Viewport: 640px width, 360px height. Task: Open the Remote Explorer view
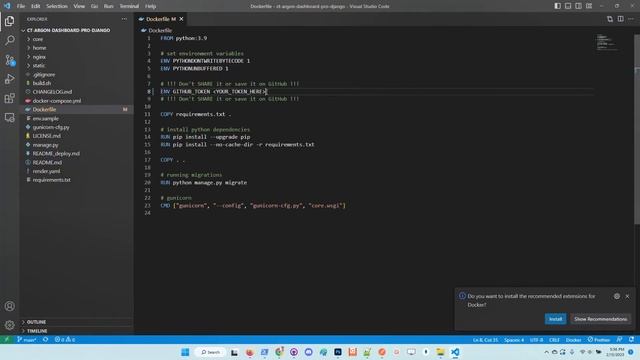(x=9, y=118)
